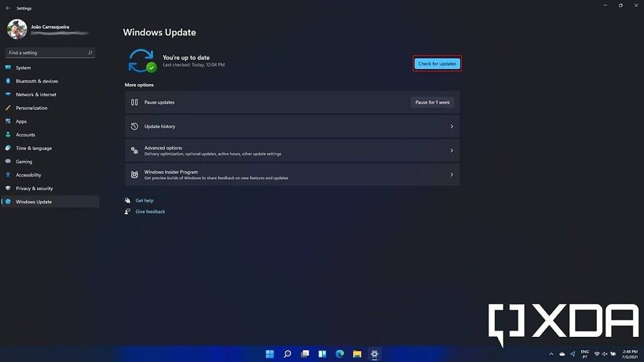The height and width of the screenshot is (362, 644).
Task: Click the Give feedback megaphone icon
Action: 128,212
